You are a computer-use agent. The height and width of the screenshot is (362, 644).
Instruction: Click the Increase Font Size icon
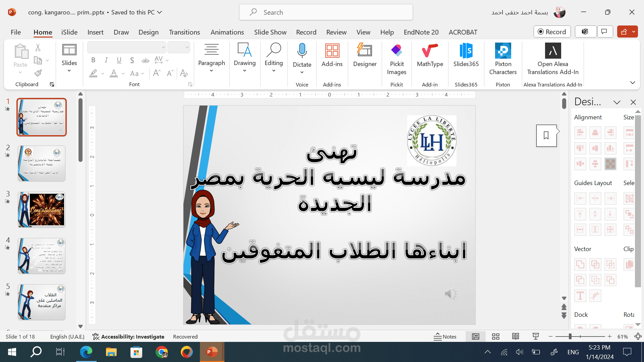[x=157, y=73]
